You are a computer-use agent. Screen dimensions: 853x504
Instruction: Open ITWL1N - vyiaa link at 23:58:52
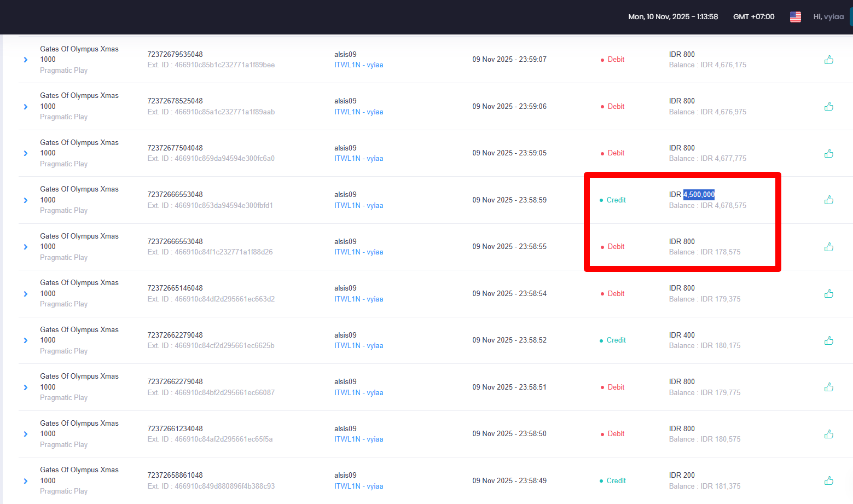(359, 345)
